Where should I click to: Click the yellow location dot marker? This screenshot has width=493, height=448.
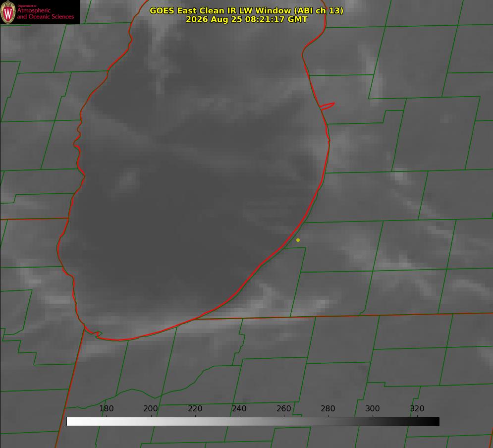298,240
